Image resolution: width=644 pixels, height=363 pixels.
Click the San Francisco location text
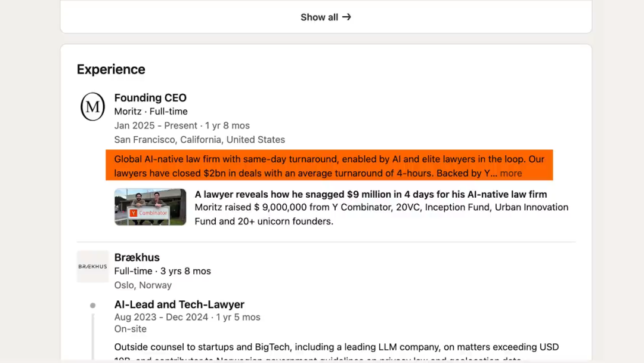pos(200,140)
